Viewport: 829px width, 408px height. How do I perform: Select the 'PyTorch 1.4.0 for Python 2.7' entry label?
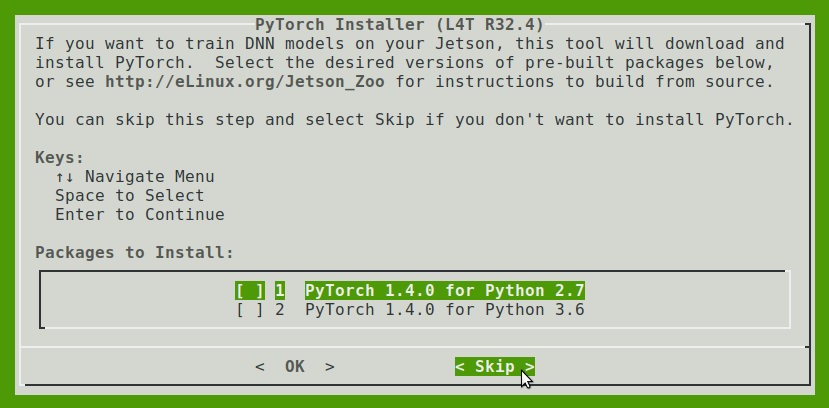pos(445,291)
